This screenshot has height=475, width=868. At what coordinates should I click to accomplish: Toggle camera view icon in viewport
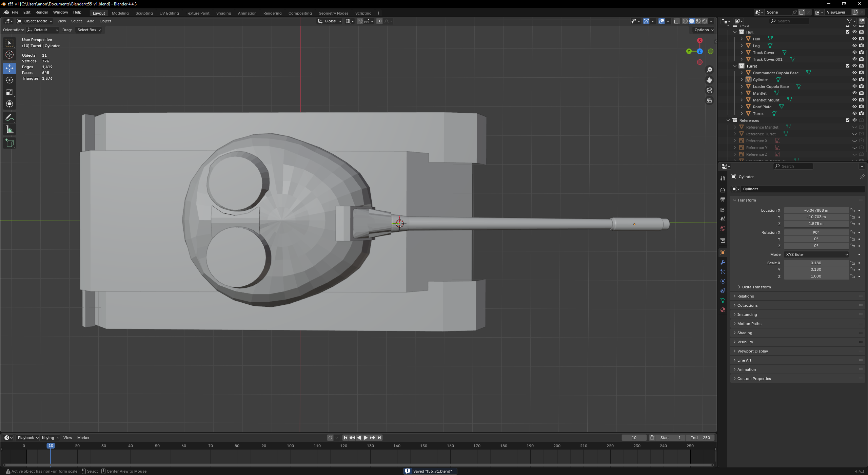[x=709, y=90]
